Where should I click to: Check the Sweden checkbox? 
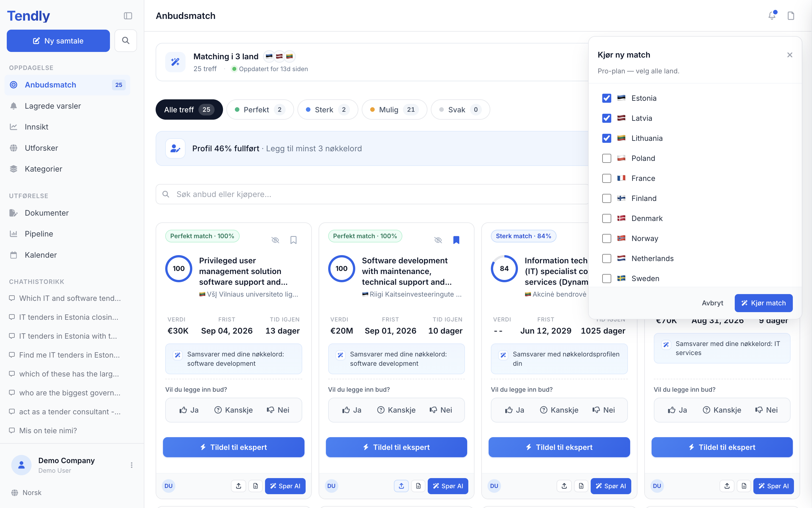(607, 279)
